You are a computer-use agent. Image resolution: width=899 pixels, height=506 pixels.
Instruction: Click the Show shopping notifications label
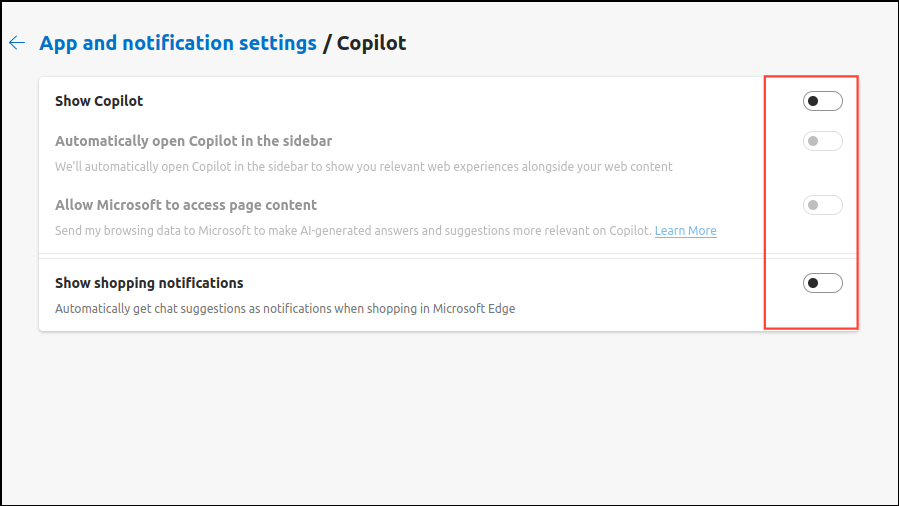pos(149,283)
